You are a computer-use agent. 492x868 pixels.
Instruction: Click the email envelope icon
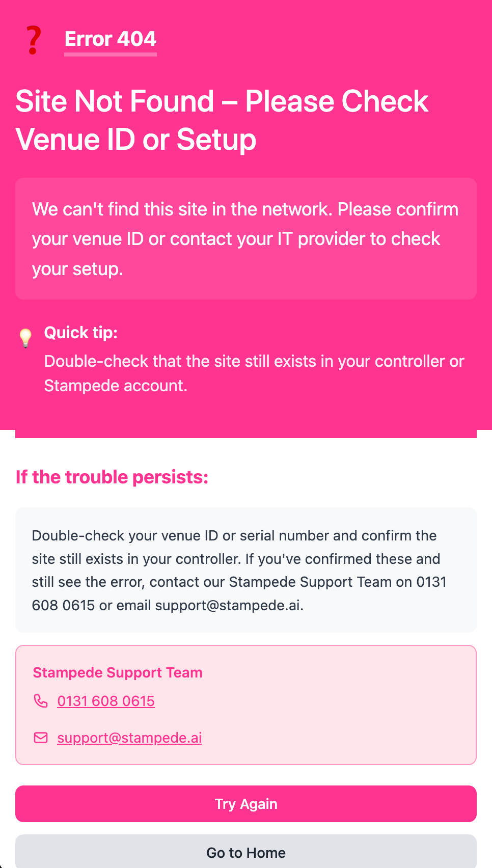pos(41,738)
